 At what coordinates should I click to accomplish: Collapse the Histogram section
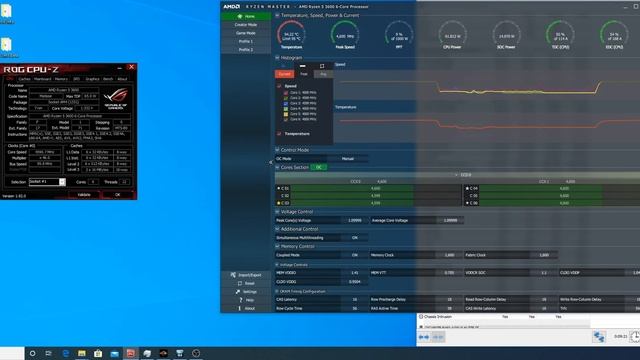click(x=278, y=58)
